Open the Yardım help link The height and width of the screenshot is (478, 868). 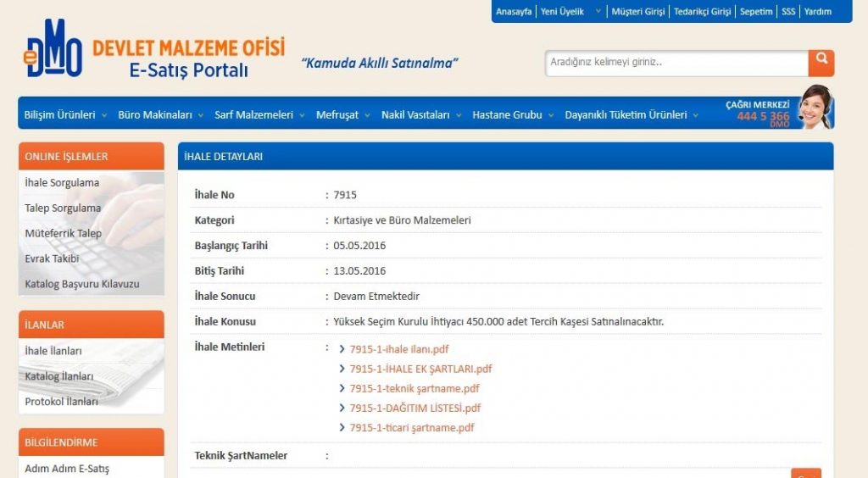click(x=818, y=12)
